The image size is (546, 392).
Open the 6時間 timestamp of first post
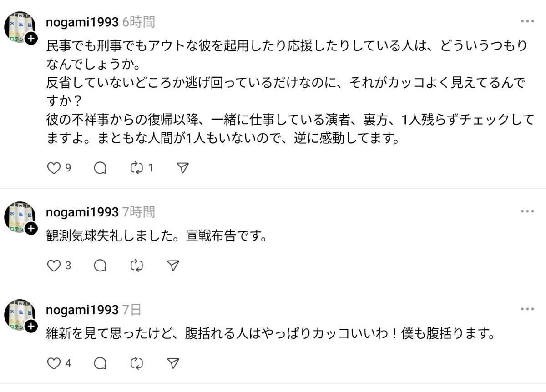[139, 22]
